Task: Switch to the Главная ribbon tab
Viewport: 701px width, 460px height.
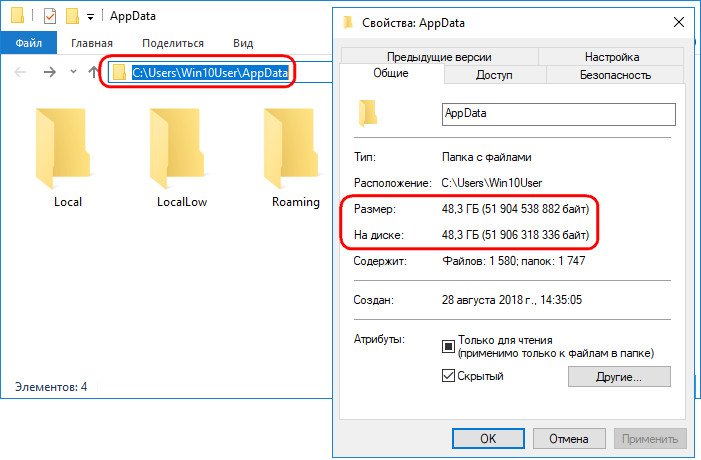Action: [x=92, y=43]
